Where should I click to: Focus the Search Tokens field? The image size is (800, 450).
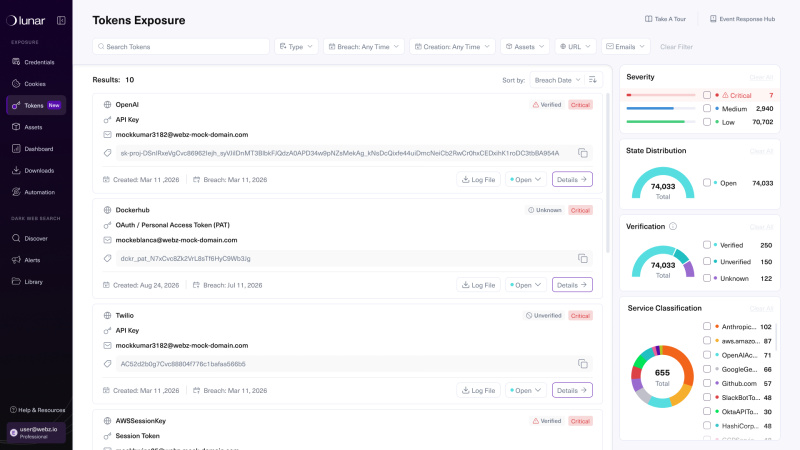pyautogui.click(x=181, y=46)
